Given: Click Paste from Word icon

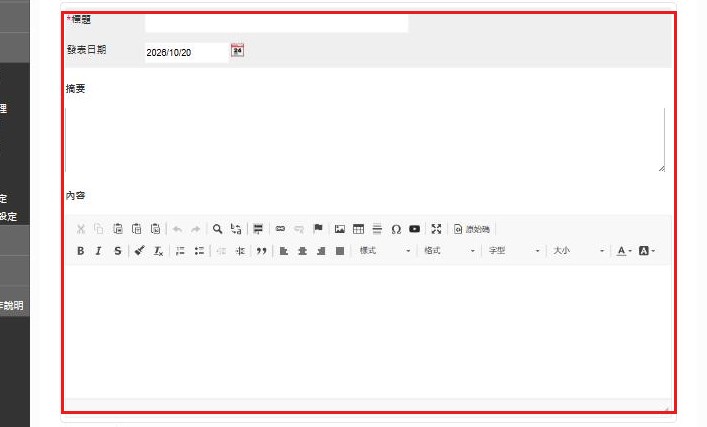Looking at the screenshot, I should point(156,229).
